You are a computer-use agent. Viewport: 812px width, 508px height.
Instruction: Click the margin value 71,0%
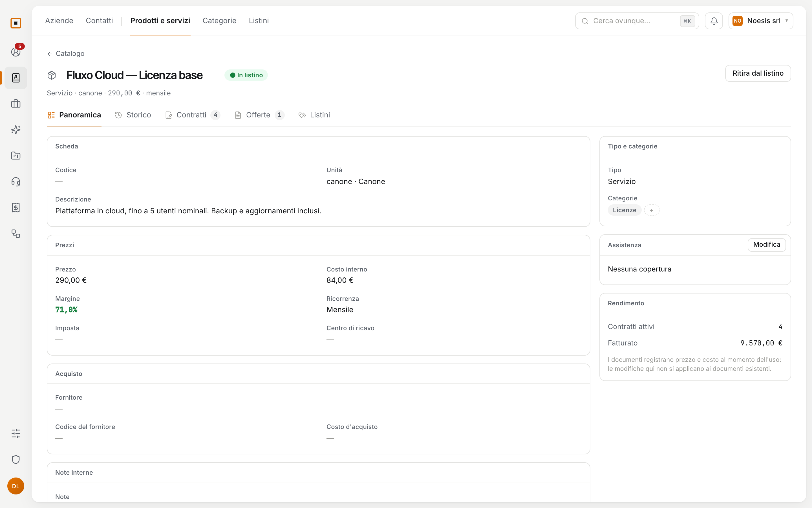click(67, 309)
